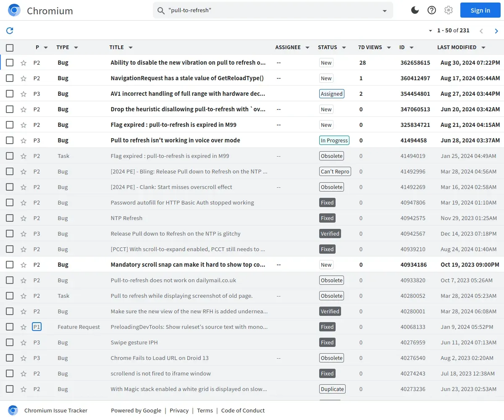
Task: Toggle dark mode moon icon
Action: pyautogui.click(x=415, y=10)
